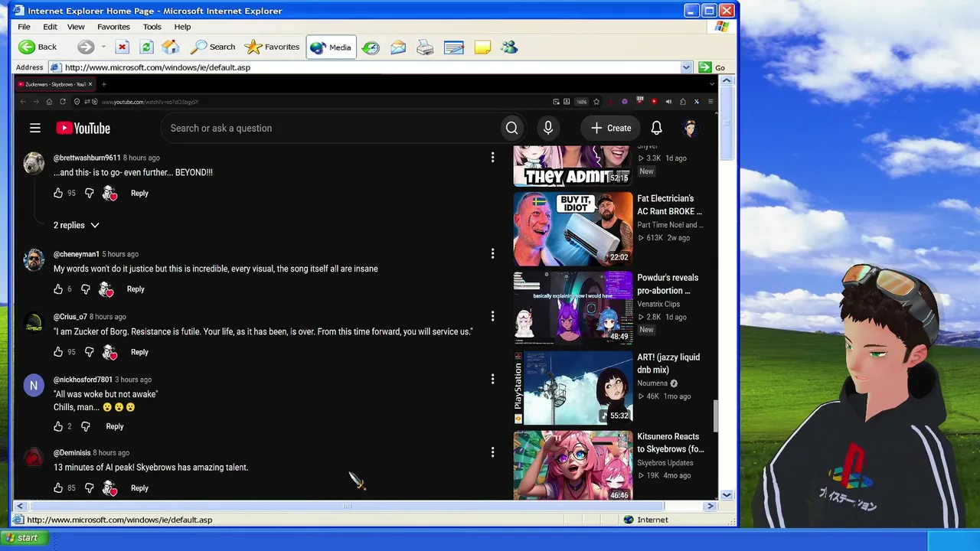Image resolution: width=980 pixels, height=551 pixels.
Task: Expand the IE address bar dropdown
Action: point(686,67)
